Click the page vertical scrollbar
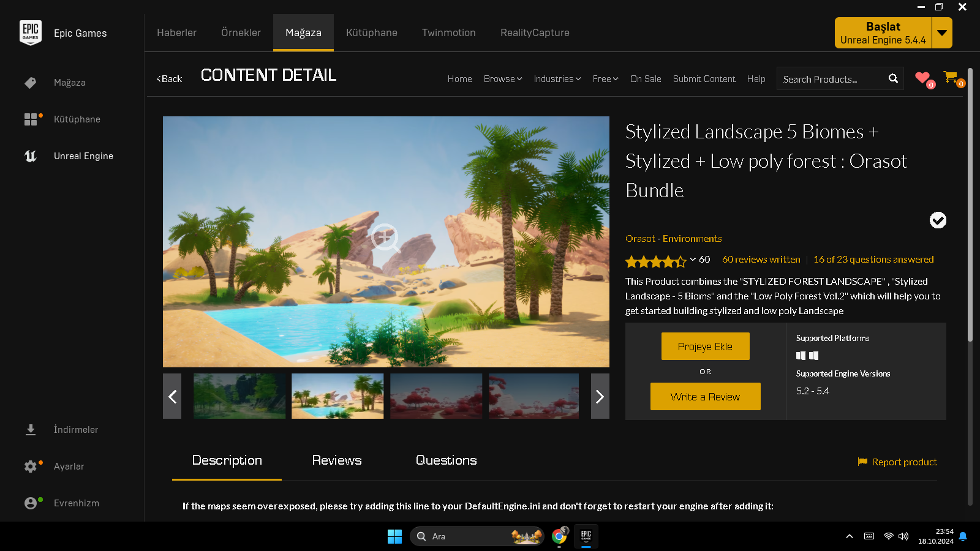980x551 pixels. (970, 205)
